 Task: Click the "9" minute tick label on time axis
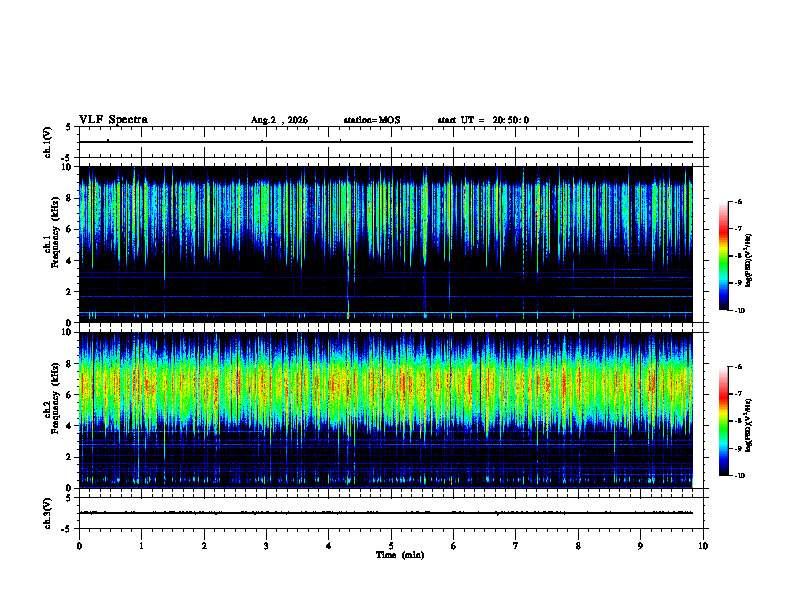pos(640,546)
